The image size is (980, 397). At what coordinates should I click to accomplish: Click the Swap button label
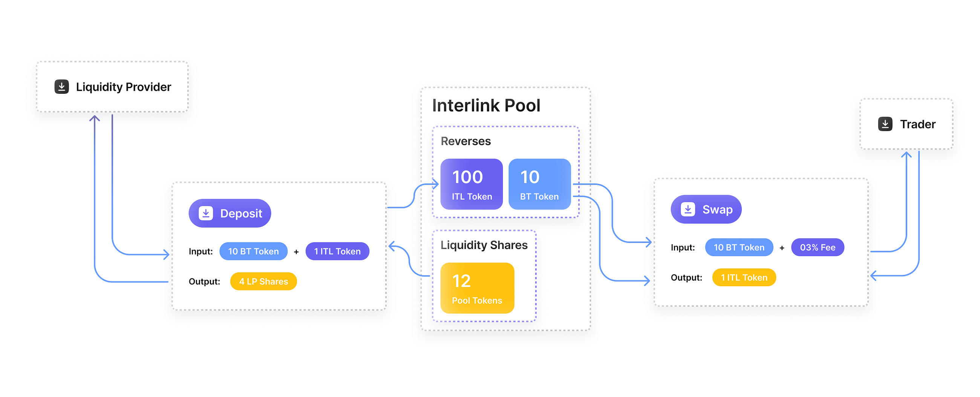(x=718, y=209)
